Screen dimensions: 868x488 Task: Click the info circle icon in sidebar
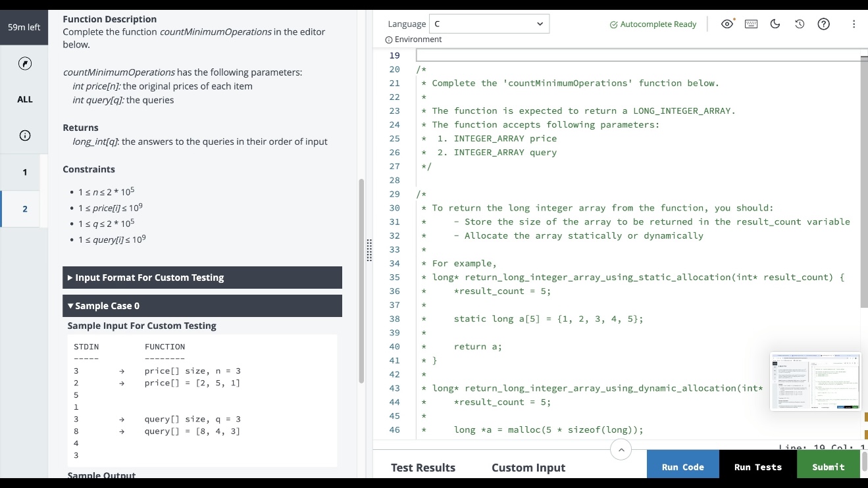click(x=24, y=135)
